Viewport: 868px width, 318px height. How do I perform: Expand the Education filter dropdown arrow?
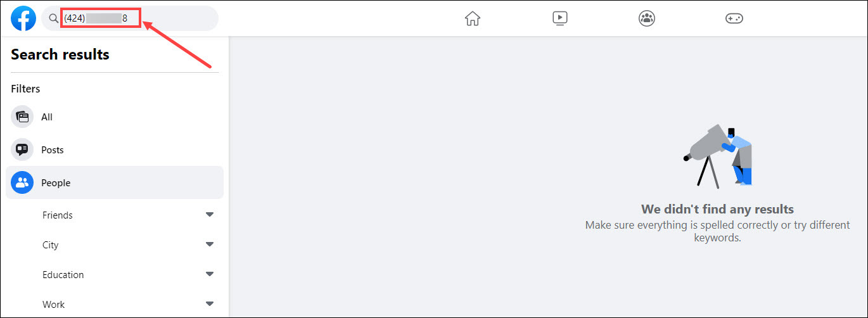(x=210, y=274)
